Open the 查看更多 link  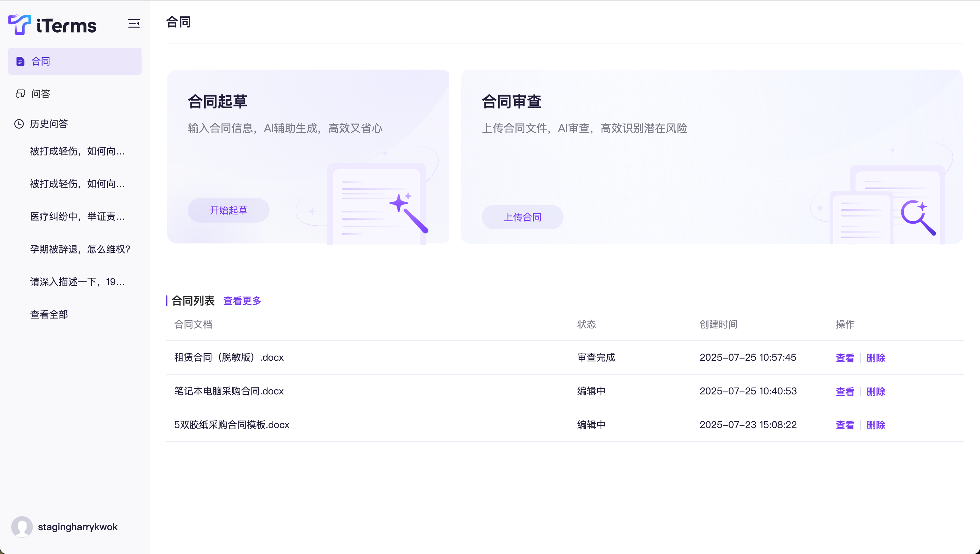(242, 301)
